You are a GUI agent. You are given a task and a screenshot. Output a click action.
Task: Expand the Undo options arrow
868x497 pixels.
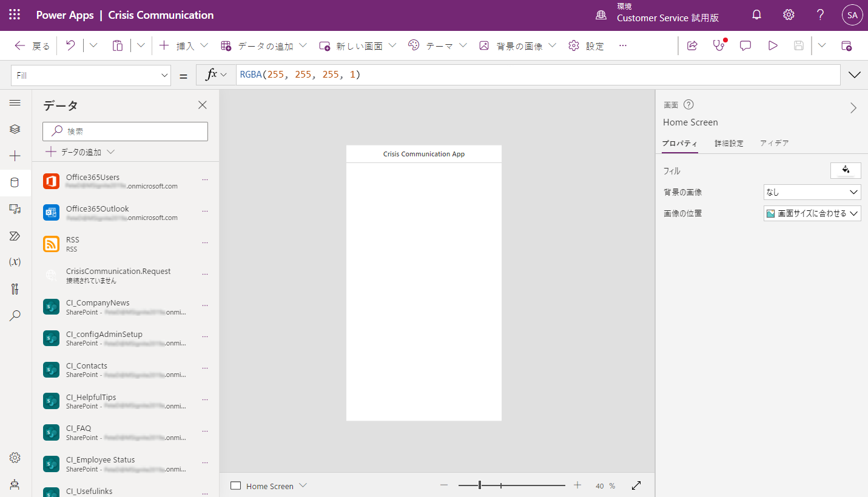pos(93,45)
